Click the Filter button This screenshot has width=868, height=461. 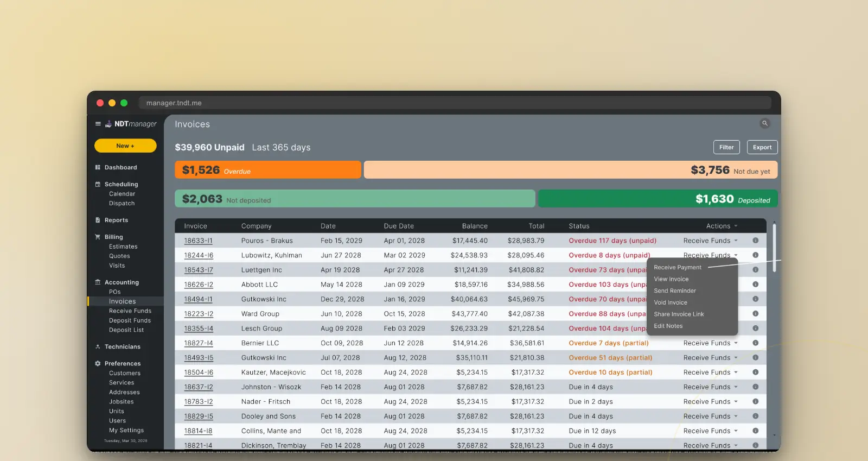pos(726,147)
